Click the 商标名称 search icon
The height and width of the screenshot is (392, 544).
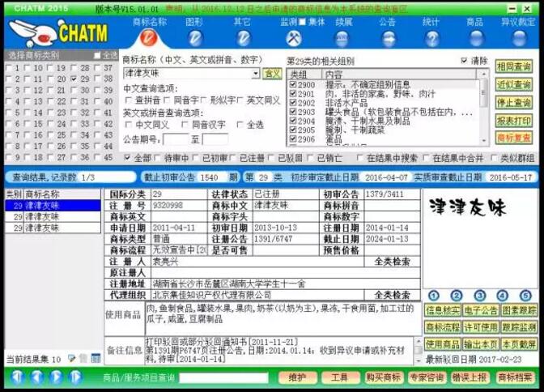coord(147,37)
